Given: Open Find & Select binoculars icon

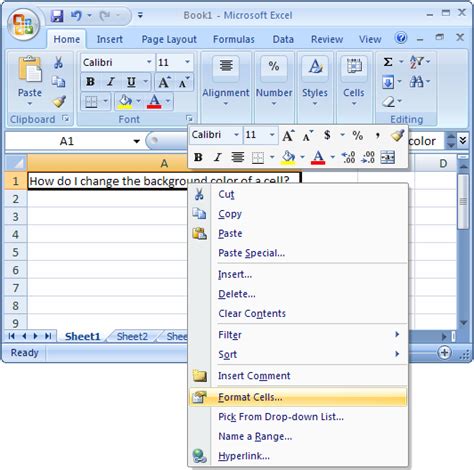Looking at the screenshot, I should pyautogui.click(x=416, y=81).
